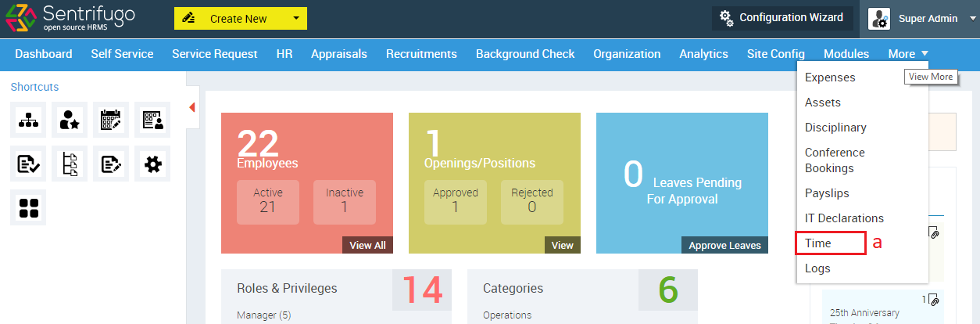Open the HR menu
This screenshot has height=324, width=980.
tap(284, 54)
